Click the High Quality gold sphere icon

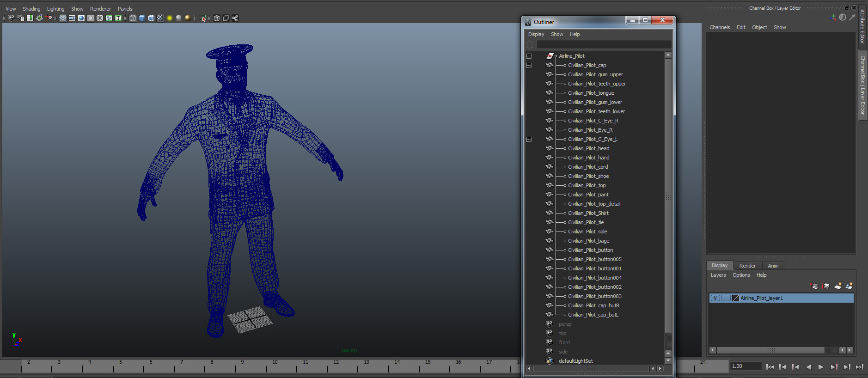coord(188,18)
